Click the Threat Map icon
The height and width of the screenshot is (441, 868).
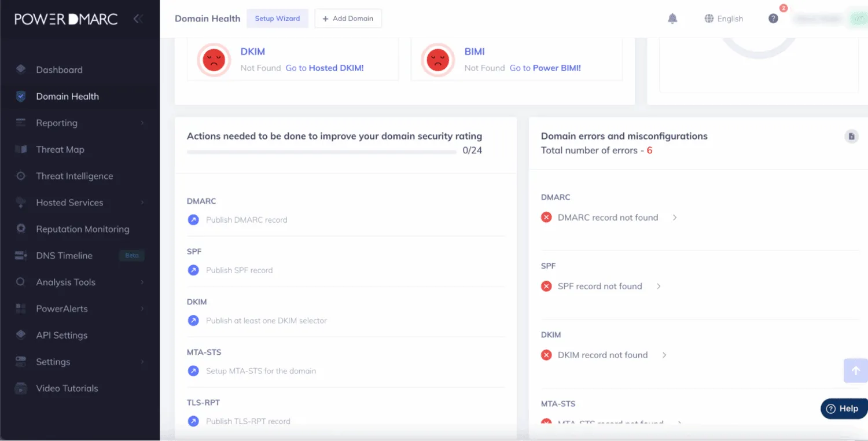(x=21, y=149)
